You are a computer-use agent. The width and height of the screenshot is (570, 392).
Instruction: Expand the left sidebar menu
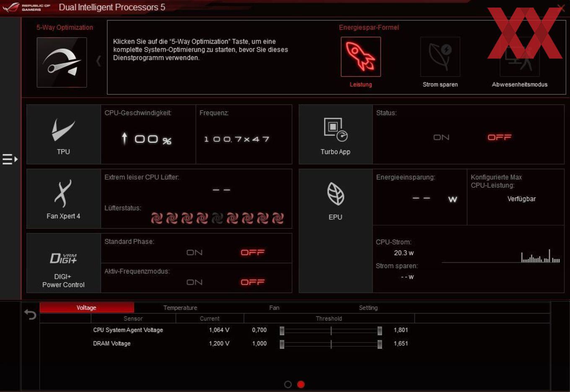pyautogui.click(x=10, y=159)
